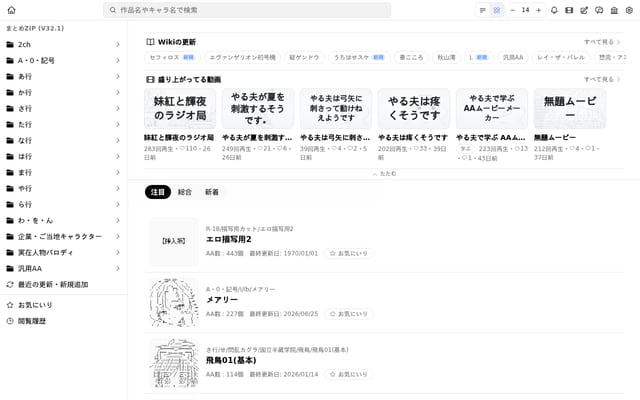Open the 秋山澪 wiki chip

click(x=447, y=58)
